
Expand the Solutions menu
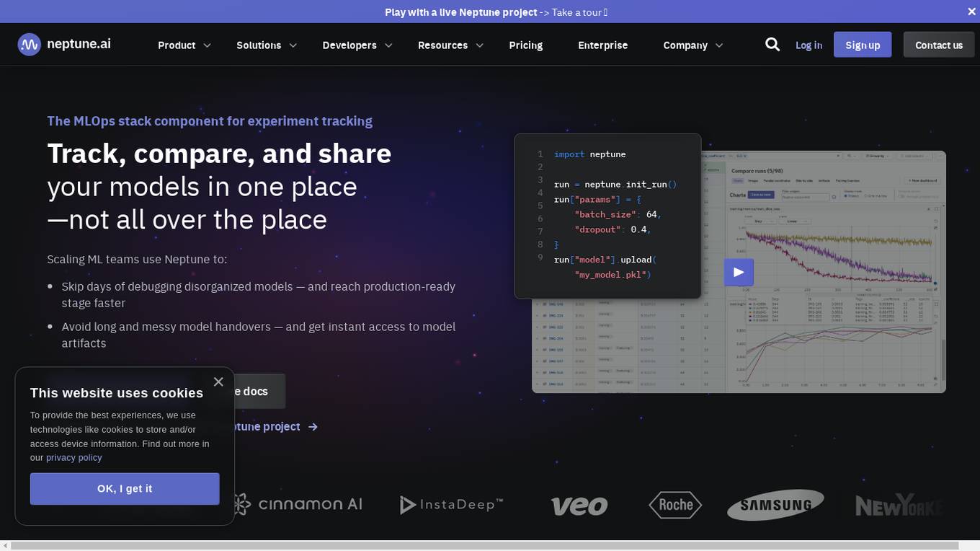point(267,45)
